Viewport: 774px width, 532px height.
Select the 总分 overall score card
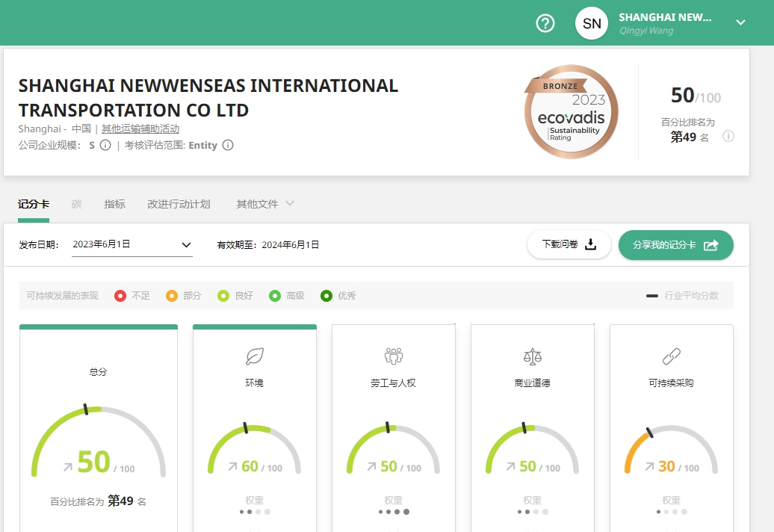coord(98,428)
